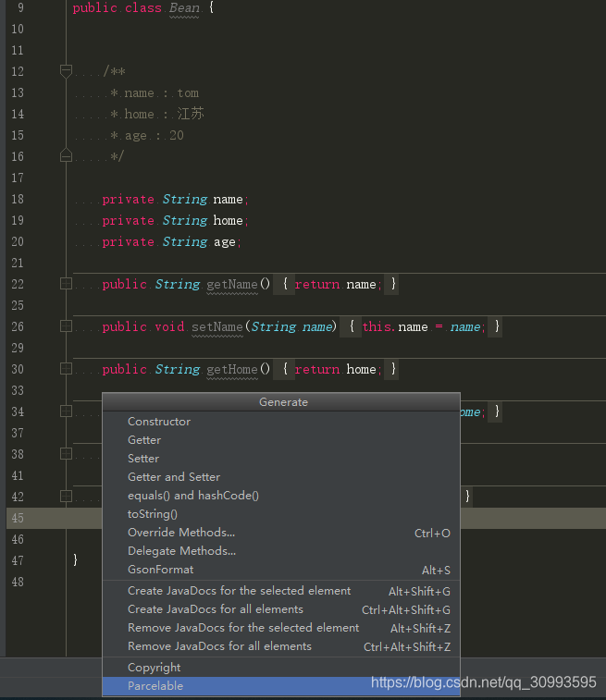Click String type on line 20

(185, 242)
